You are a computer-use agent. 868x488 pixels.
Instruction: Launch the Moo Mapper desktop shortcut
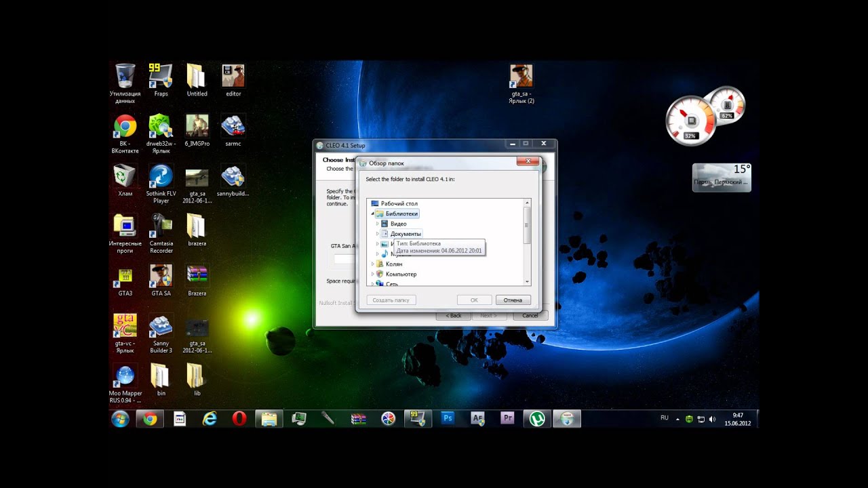click(x=125, y=383)
